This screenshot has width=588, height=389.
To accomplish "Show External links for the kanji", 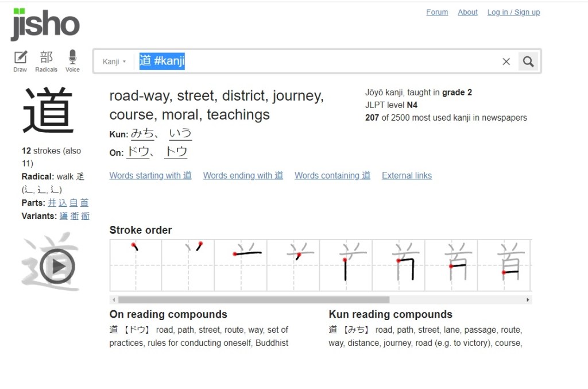I will tap(407, 176).
